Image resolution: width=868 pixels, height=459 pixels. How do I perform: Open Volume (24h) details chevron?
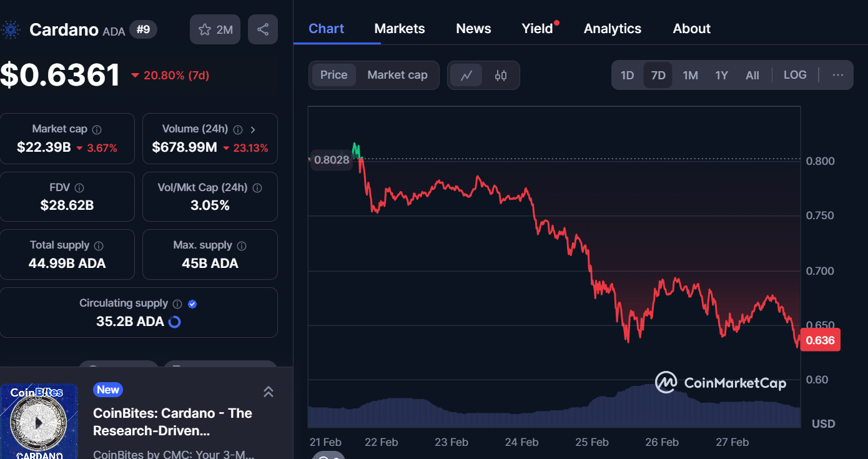[253, 129]
